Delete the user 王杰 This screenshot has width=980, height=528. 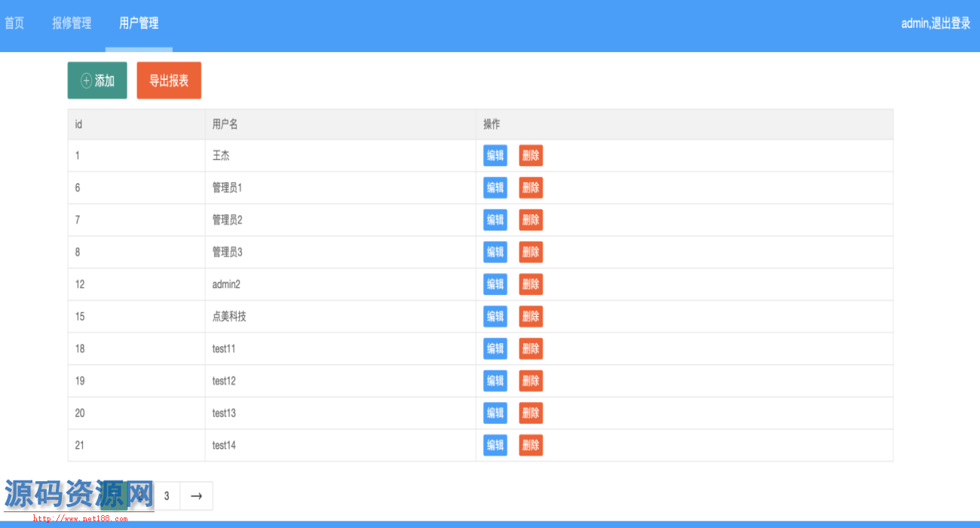click(x=531, y=155)
